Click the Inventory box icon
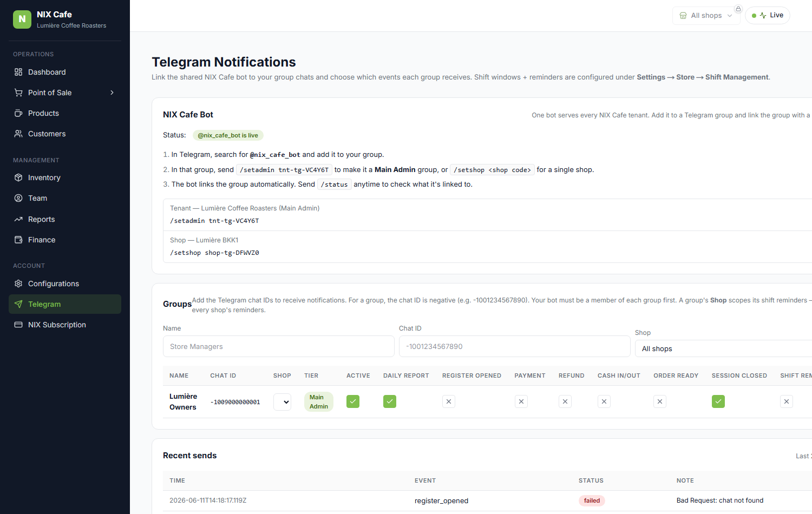Image resolution: width=812 pixels, height=514 pixels. (18, 177)
